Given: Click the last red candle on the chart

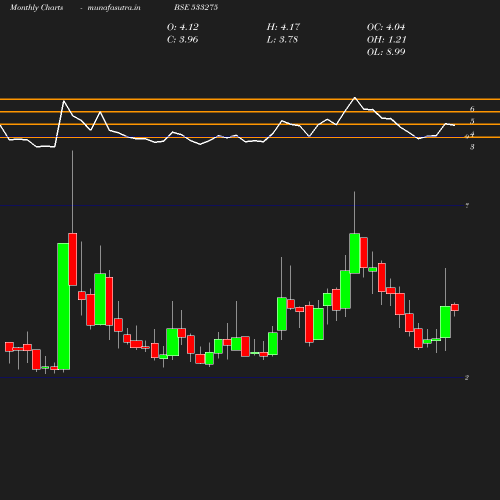Looking at the screenshot, I should [x=455, y=307].
